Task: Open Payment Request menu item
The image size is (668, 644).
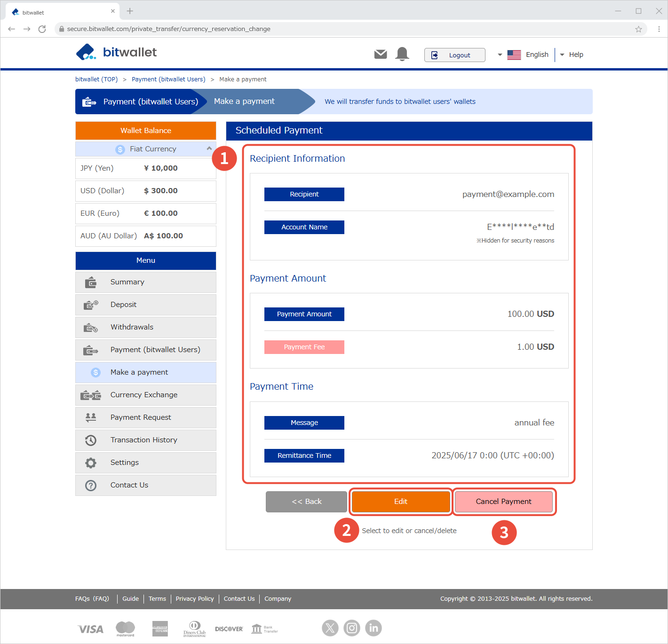Action: coord(146,418)
